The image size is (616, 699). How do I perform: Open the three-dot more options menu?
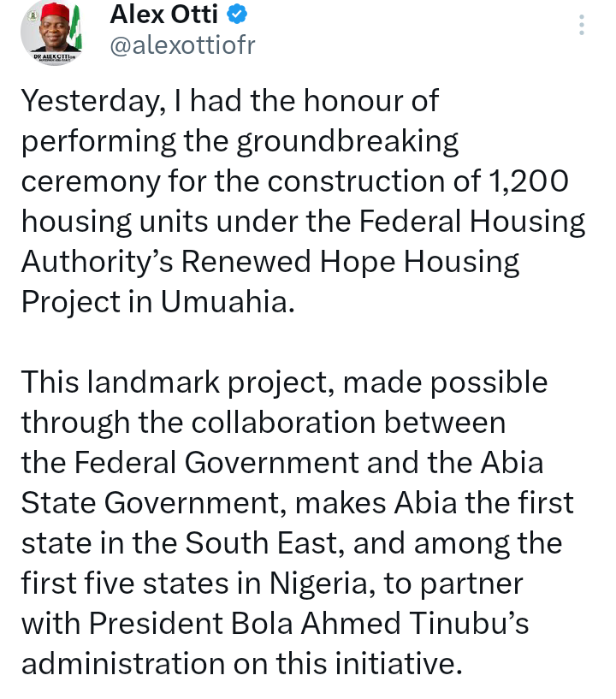click(x=582, y=25)
